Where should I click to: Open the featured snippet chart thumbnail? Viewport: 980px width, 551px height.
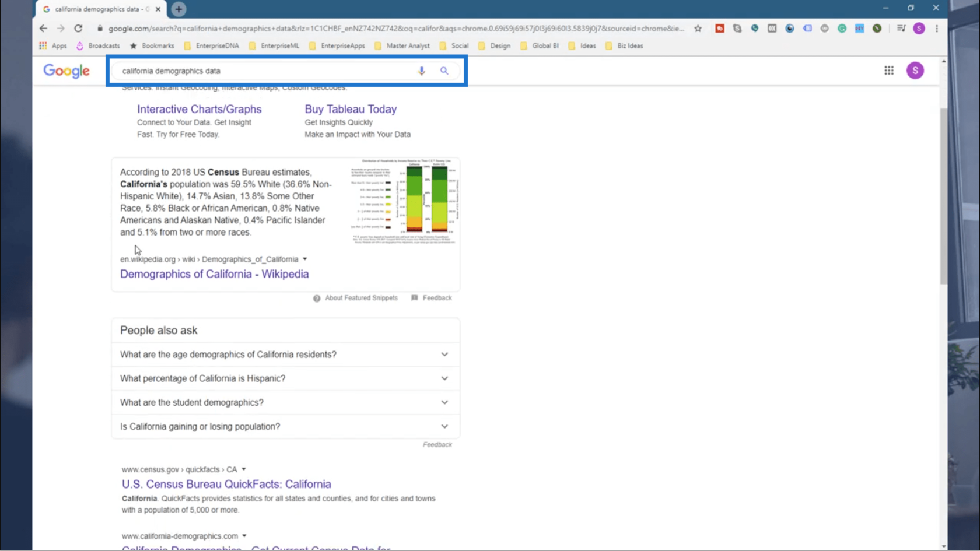[x=404, y=202]
